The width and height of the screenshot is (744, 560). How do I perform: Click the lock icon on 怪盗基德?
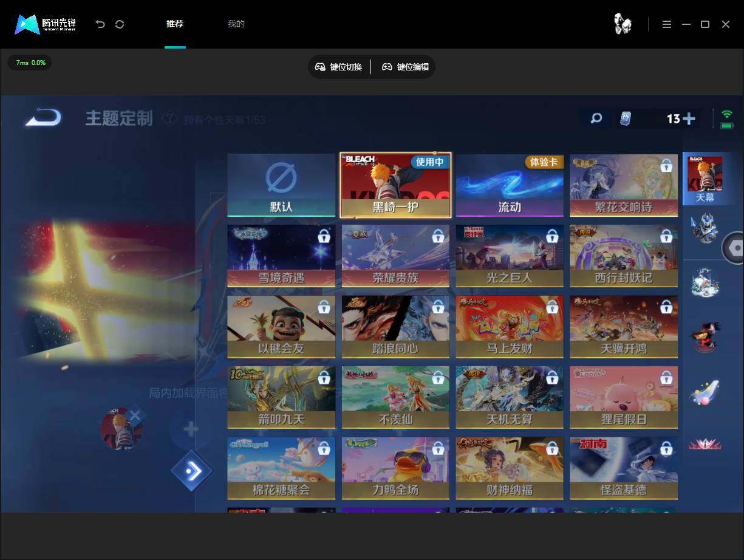pos(666,449)
